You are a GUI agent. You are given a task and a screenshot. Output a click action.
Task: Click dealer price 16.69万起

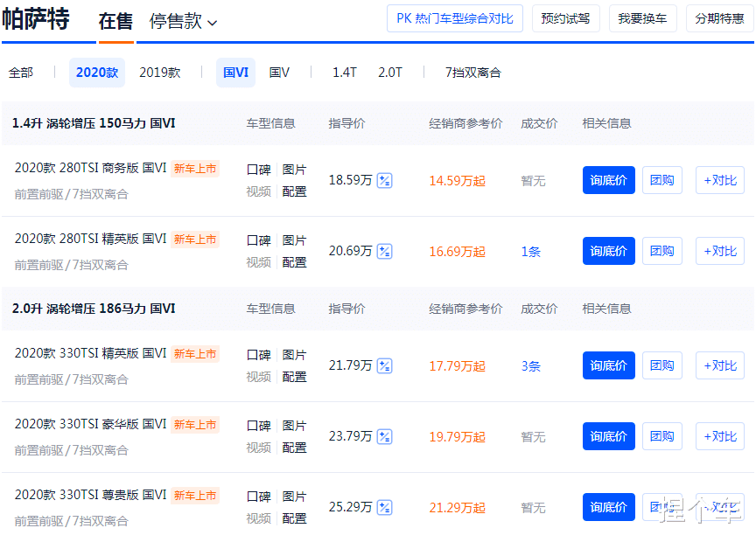click(457, 252)
